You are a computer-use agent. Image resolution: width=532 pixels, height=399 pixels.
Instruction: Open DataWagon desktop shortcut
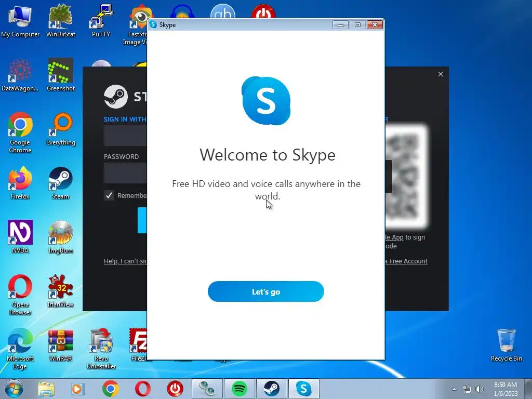click(20, 75)
